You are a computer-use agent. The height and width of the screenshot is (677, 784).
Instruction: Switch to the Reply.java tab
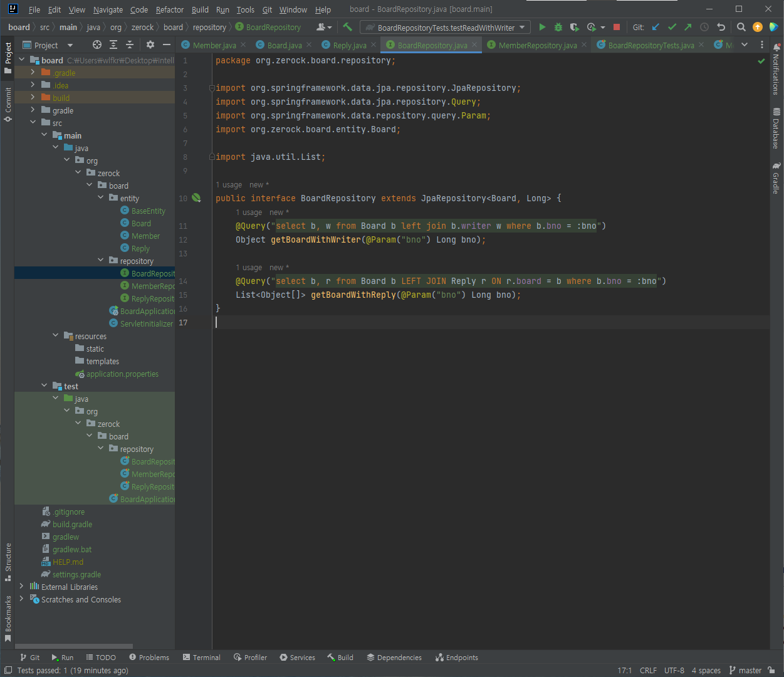point(350,45)
